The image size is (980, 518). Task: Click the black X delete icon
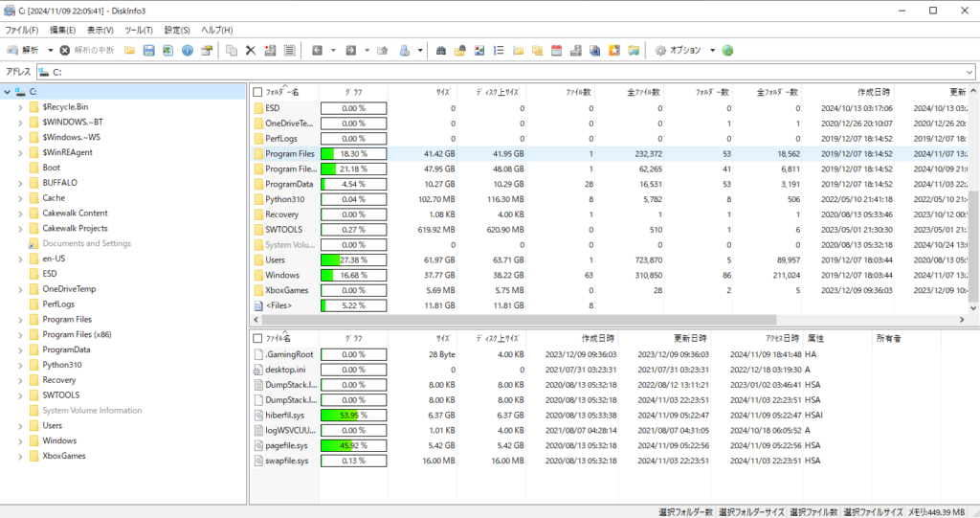pos(250,50)
